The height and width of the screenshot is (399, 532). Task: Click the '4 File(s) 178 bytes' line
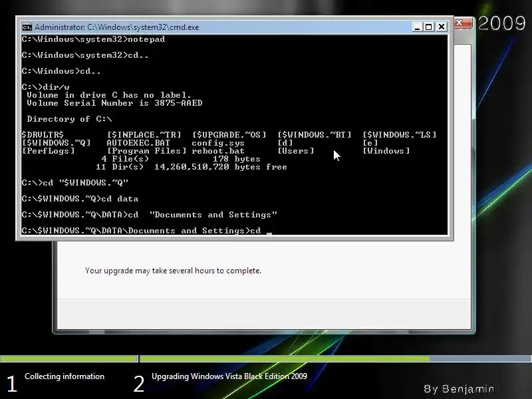181,159
